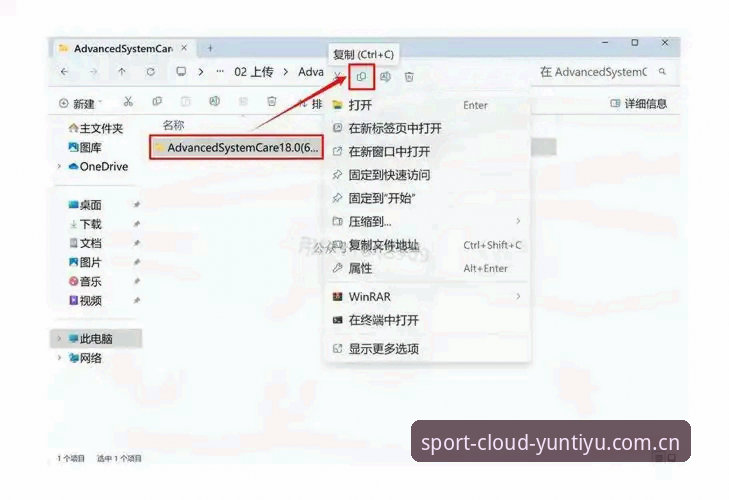
Task: Click 02 上传 in the breadcrumb
Action: click(x=253, y=72)
